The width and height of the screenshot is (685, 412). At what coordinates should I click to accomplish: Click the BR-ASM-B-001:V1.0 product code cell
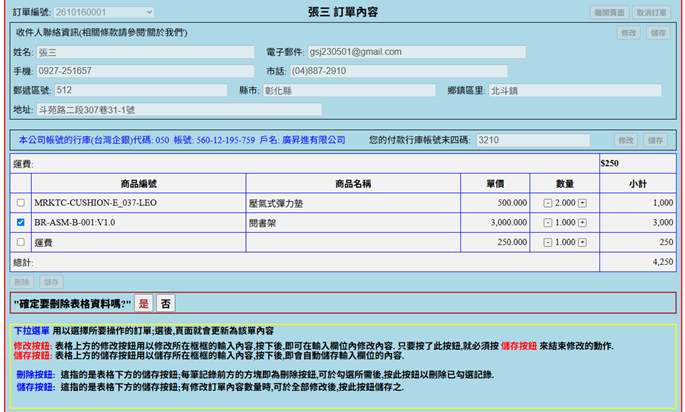click(138, 222)
